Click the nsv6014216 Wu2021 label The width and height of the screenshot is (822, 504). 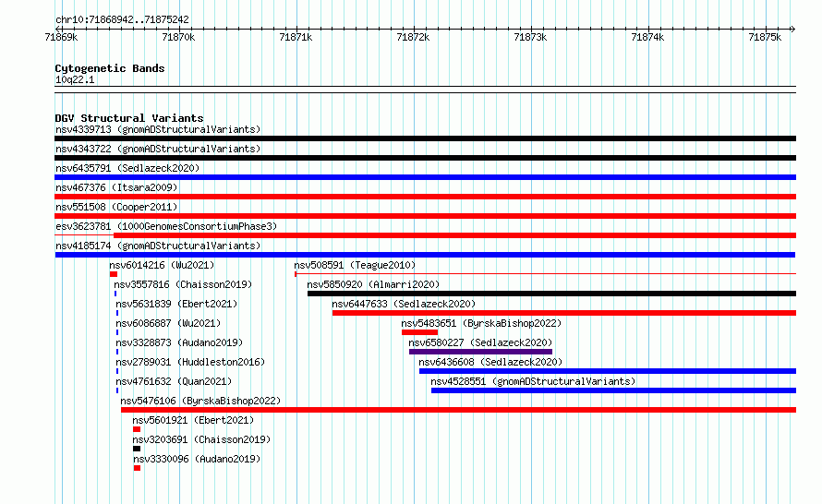coord(162,265)
